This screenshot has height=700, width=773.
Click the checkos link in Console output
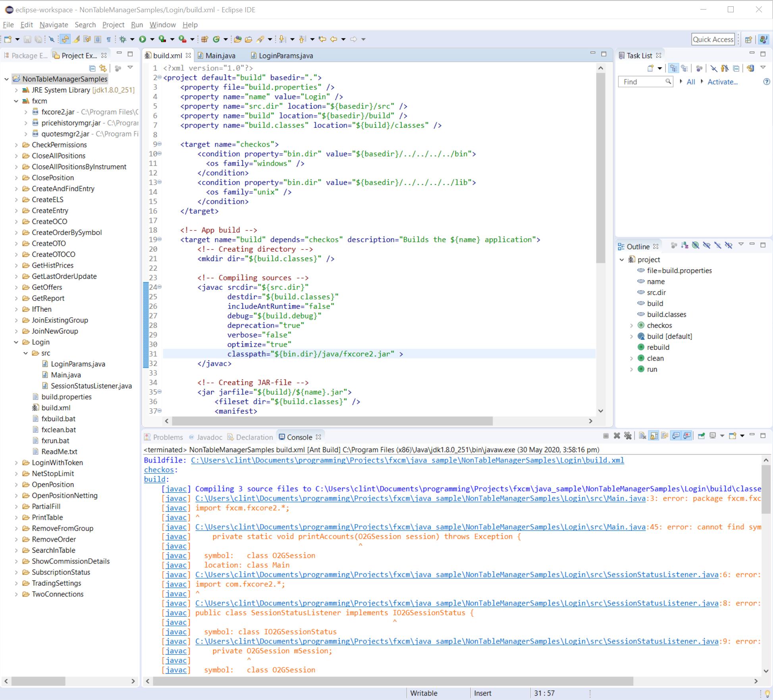click(x=159, y=470)
